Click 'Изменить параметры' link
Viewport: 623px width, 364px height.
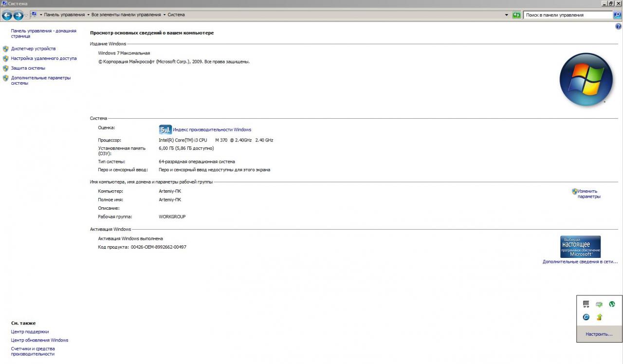(588, 194)
